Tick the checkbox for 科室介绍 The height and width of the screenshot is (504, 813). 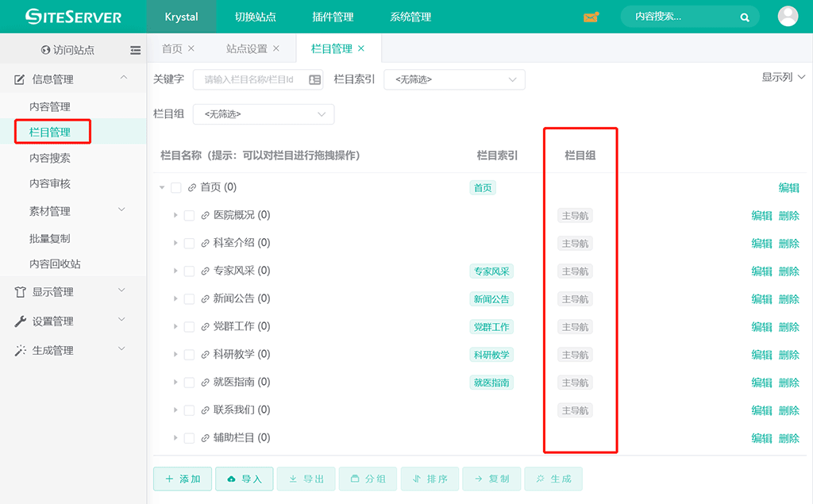click(189, 244)
